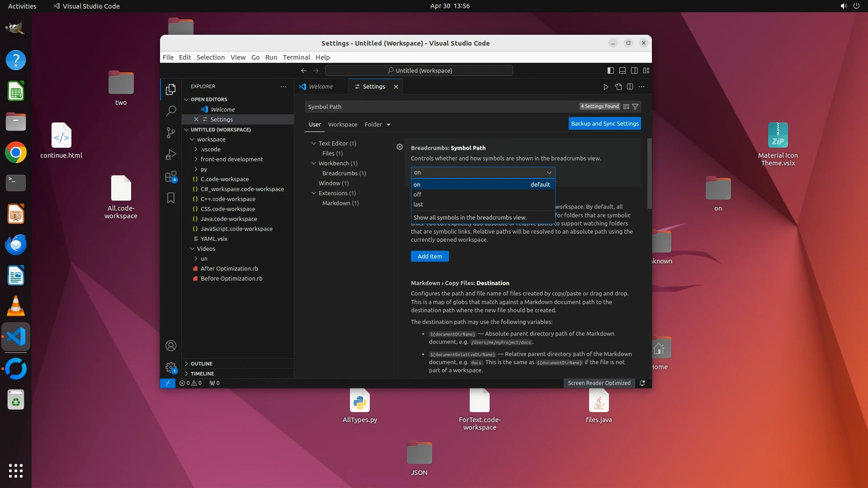Collapse the Videos folder in explorer
868x488 pixels.
(x=206, y=249)
